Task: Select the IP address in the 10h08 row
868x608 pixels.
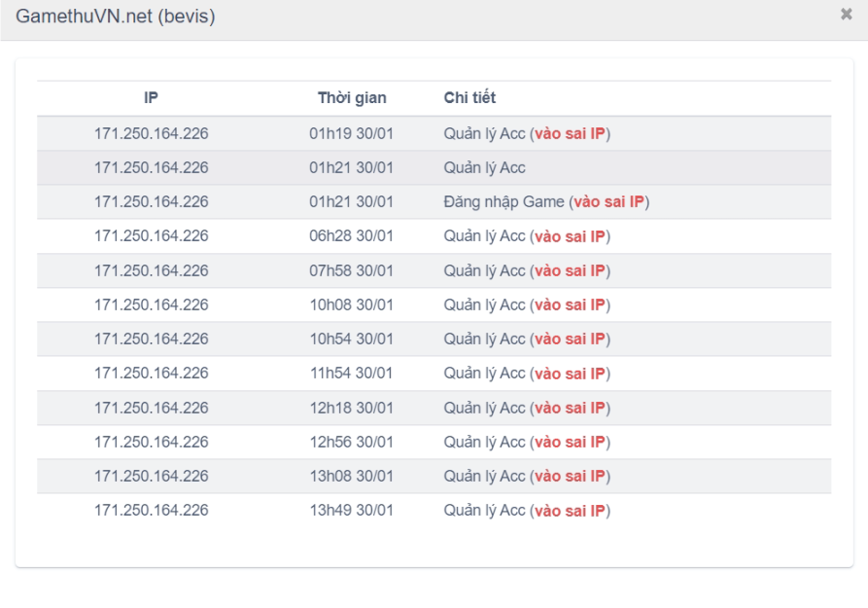Action: (151, 304)
